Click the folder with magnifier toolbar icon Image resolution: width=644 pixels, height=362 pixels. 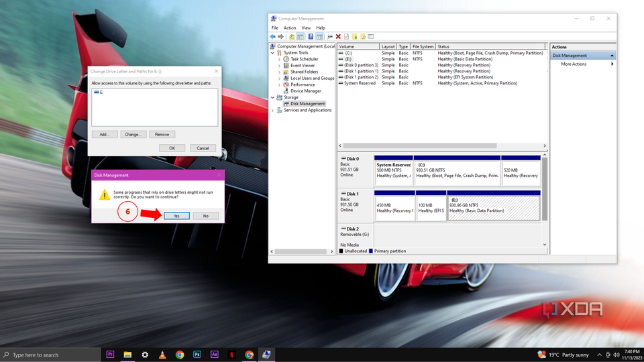click(363, 36)
